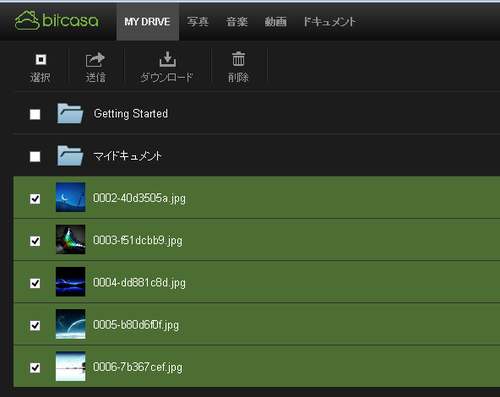Click the 0005-b80d6f0f.jpg planet thumbnail
500x397 pixels.
(70, 324)
